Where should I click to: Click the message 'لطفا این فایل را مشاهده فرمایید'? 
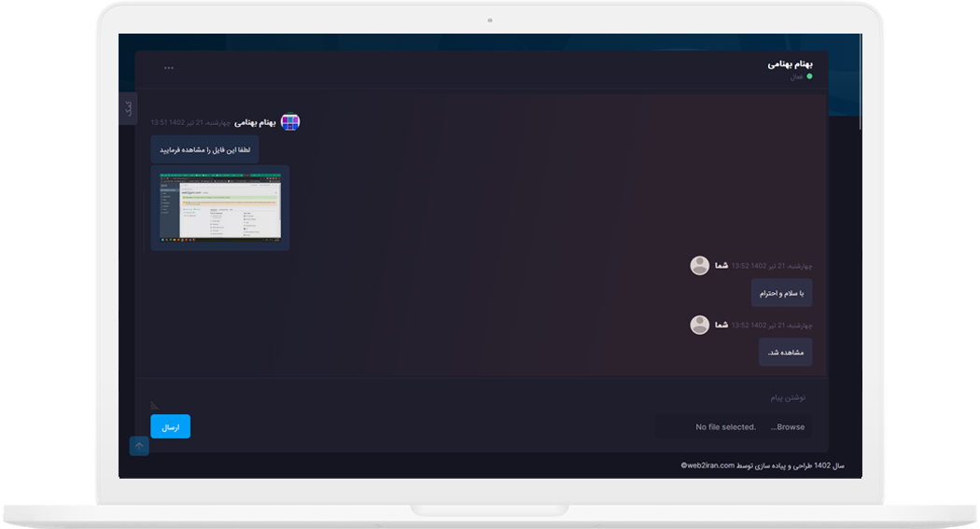[x=205, y=150]
